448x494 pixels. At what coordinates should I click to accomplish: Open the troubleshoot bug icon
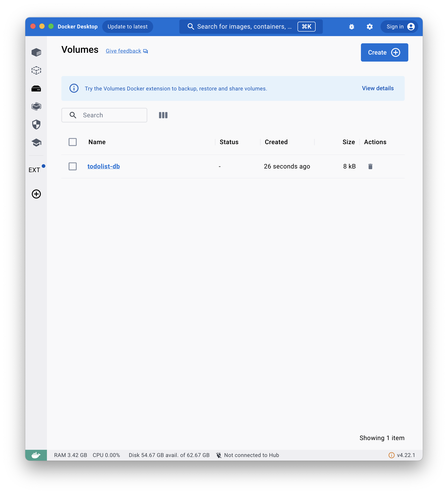coord(351,26)
